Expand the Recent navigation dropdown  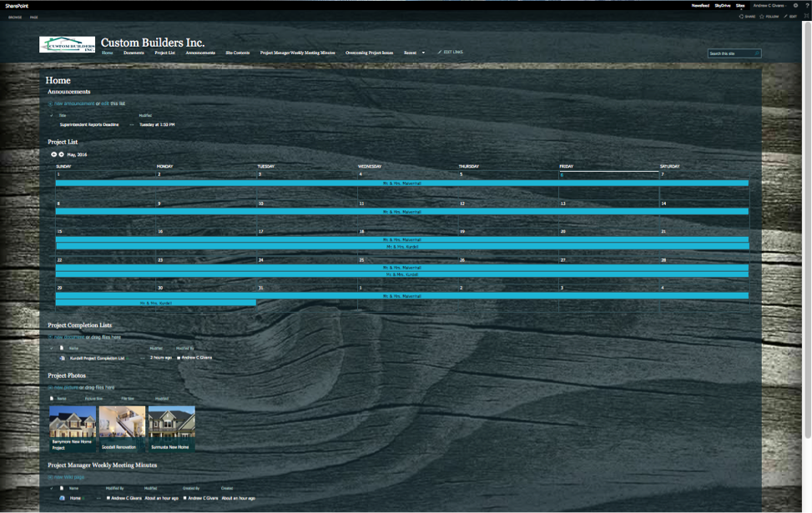tap(423, 53)
